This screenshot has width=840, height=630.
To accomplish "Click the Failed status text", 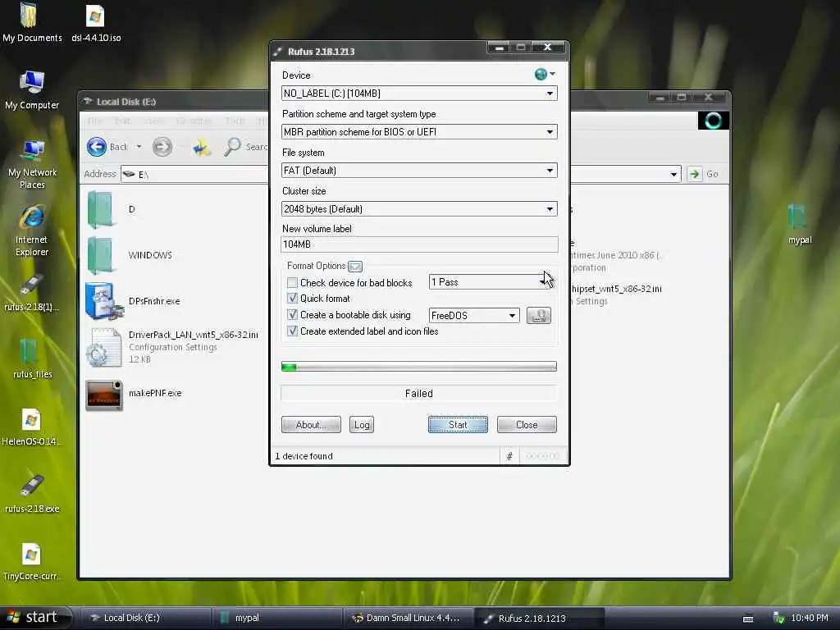I will [419, 394].
